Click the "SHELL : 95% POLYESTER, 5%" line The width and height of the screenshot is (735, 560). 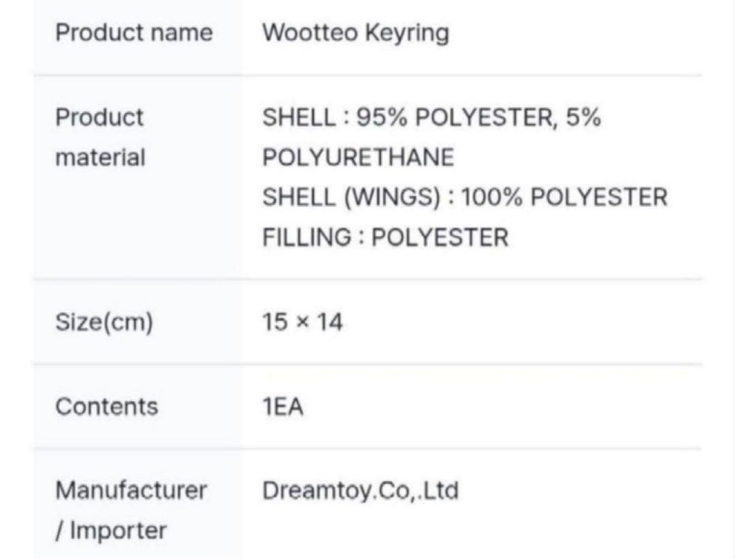point(431,118)
